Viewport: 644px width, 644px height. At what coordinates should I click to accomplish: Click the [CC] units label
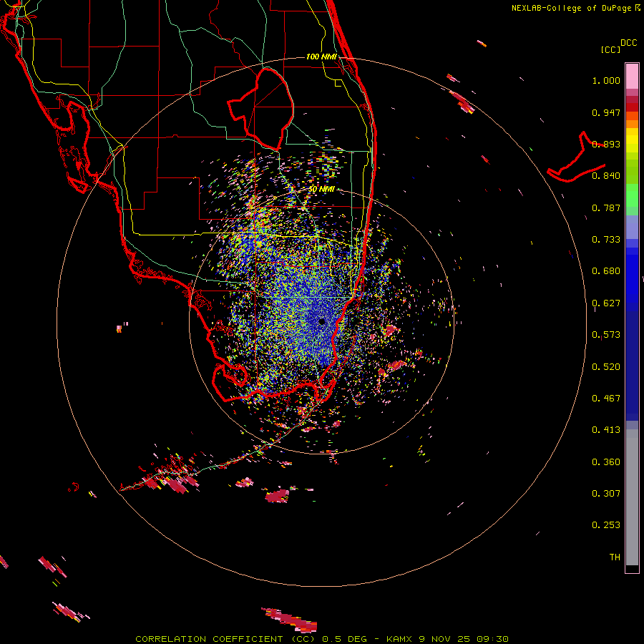click(x=610, y=49)
